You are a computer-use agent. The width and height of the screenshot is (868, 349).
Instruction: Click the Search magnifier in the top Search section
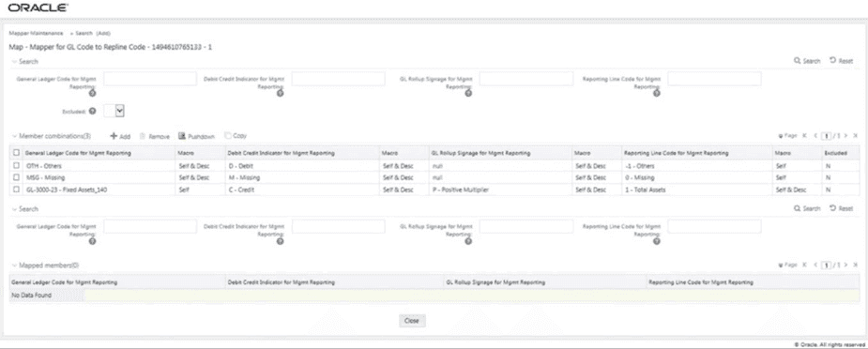(x=797, y=61)
